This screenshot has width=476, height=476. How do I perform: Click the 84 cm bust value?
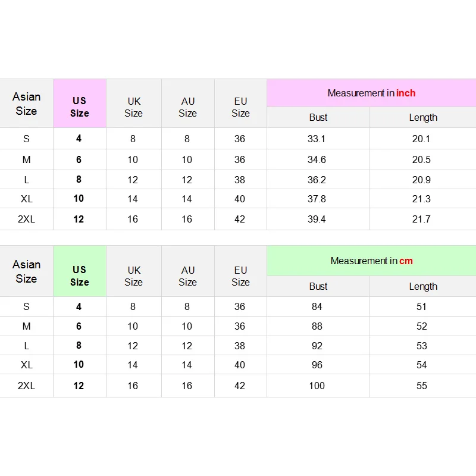(x=317, y=306)
